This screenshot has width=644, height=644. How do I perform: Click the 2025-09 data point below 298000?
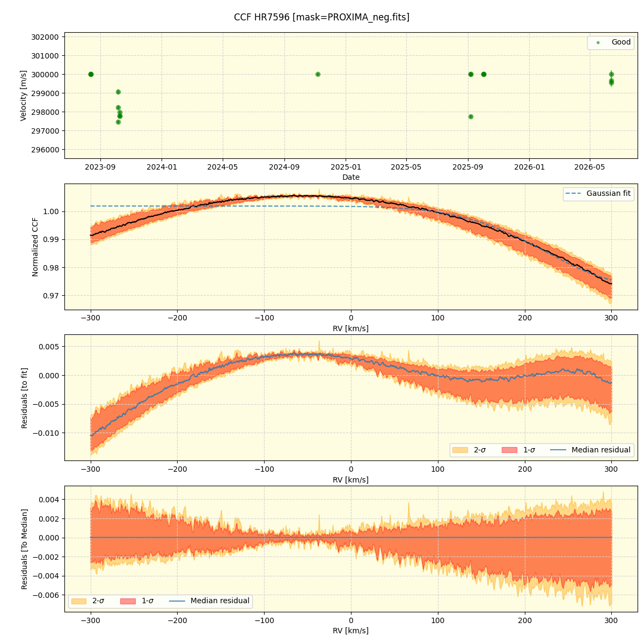point(471,116)
